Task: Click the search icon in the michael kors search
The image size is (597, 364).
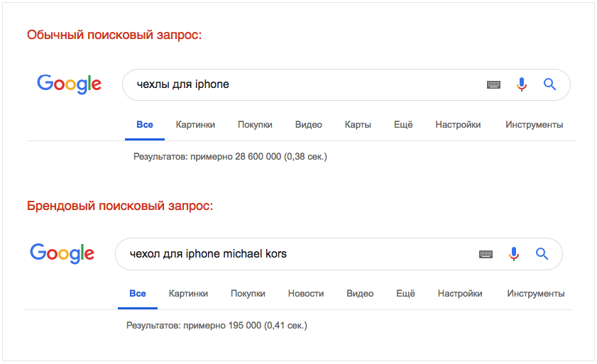Action: tap(542, 253)
